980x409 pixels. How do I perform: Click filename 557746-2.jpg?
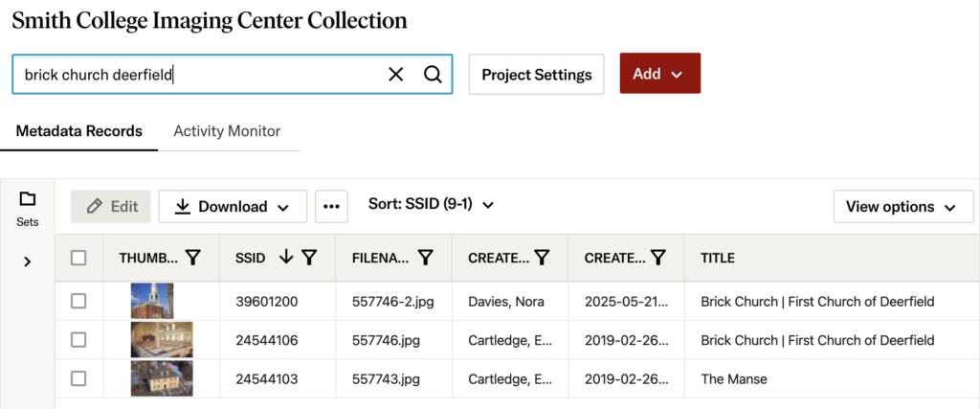coord(393,302)
